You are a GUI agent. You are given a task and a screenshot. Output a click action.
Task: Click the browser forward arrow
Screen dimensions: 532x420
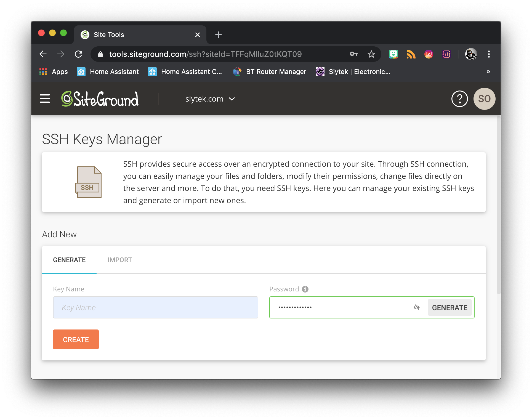coord(61,54)
